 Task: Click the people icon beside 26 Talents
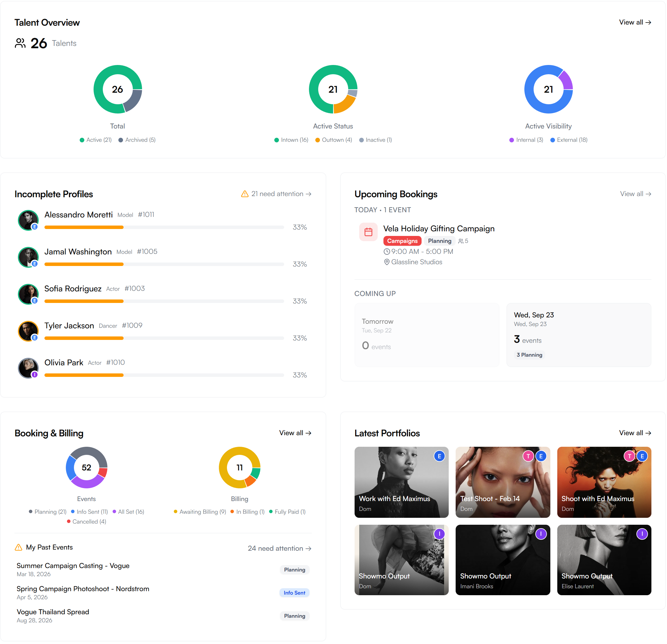pos(20,43)
